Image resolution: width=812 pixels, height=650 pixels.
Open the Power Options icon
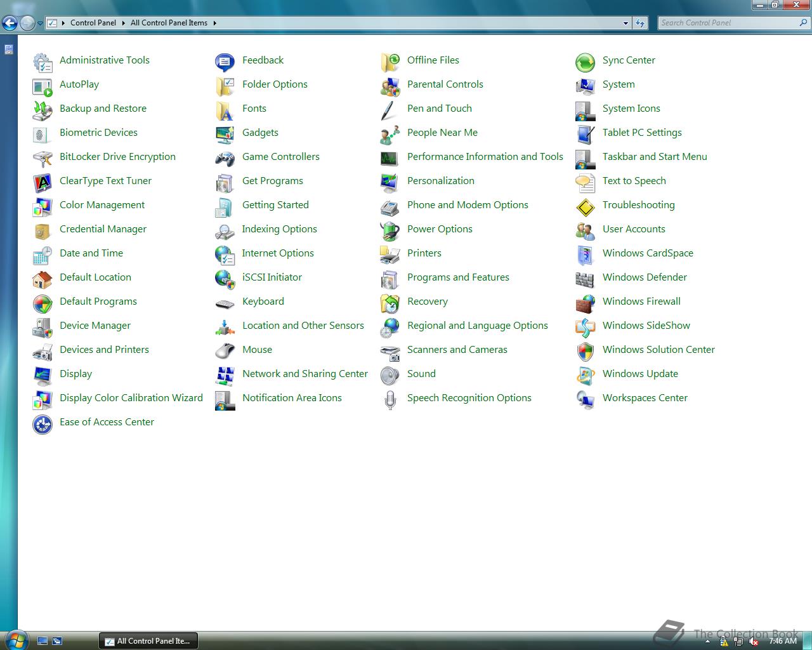click(390, 230)
